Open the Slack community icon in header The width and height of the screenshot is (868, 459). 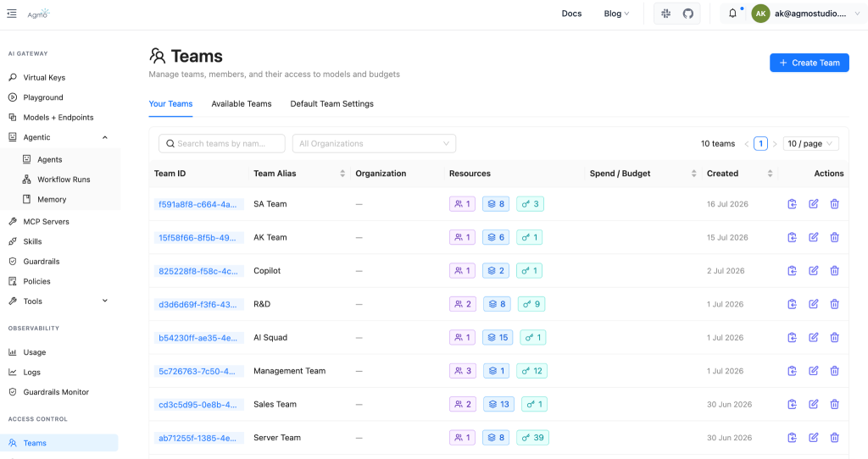click(666, 14)
